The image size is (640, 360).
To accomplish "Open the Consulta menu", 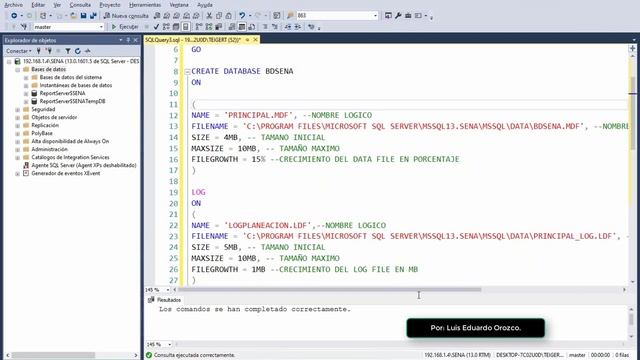I will (80, 5).
